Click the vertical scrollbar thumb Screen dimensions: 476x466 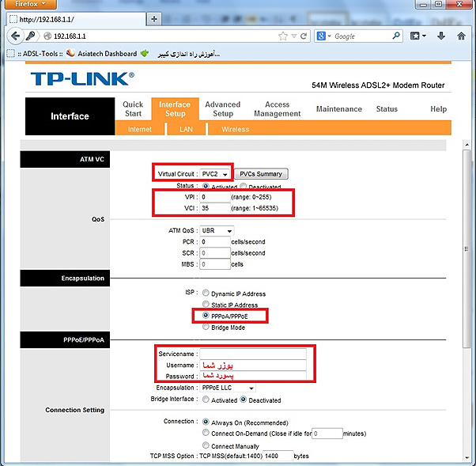[467, 248]
